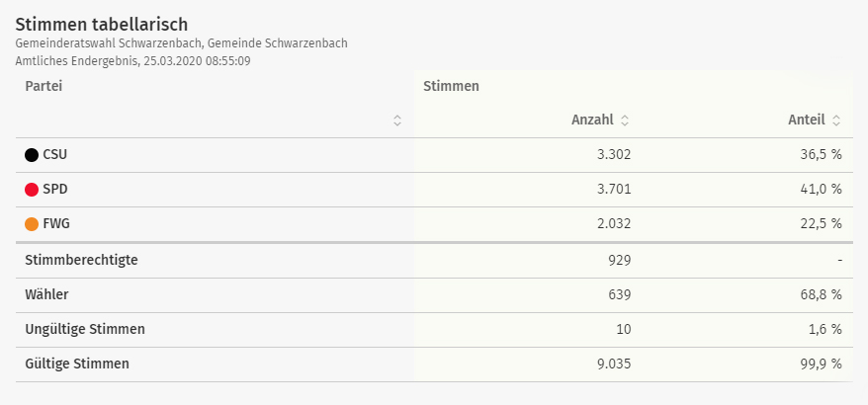Click the Ungültige Stimmen row label
This screenshot has width=868, height=405.
(x=85, y=330)
